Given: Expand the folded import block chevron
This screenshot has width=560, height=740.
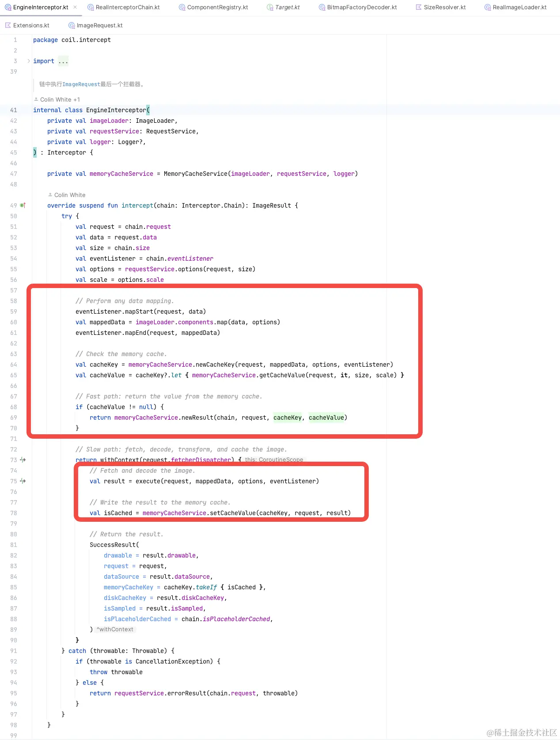Looking at the screenshot, I should 29,61.
